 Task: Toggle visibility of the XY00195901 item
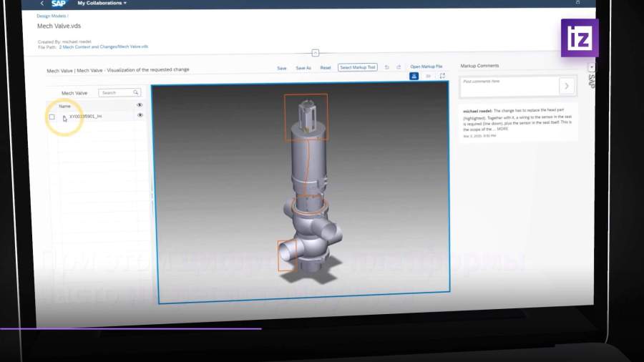point(140,115)
